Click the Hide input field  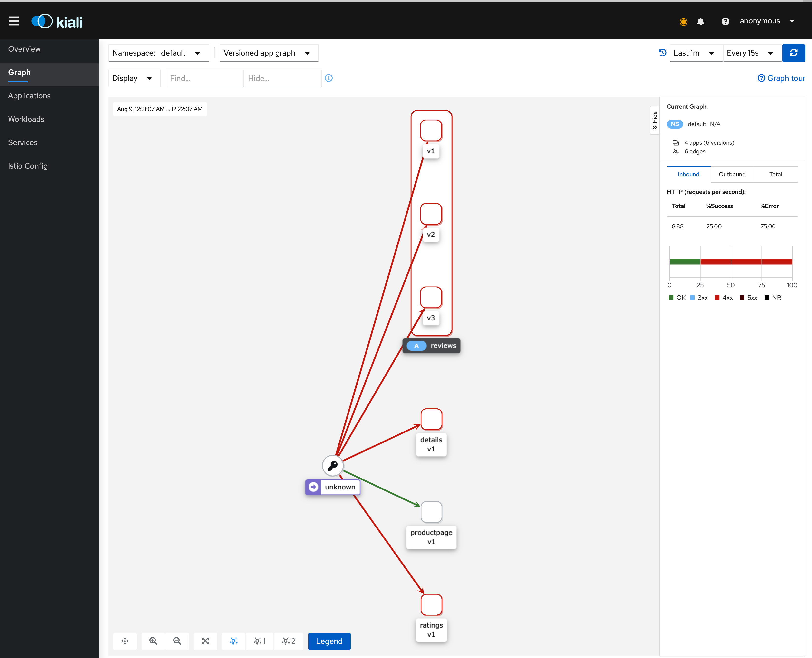click(282, 78)
